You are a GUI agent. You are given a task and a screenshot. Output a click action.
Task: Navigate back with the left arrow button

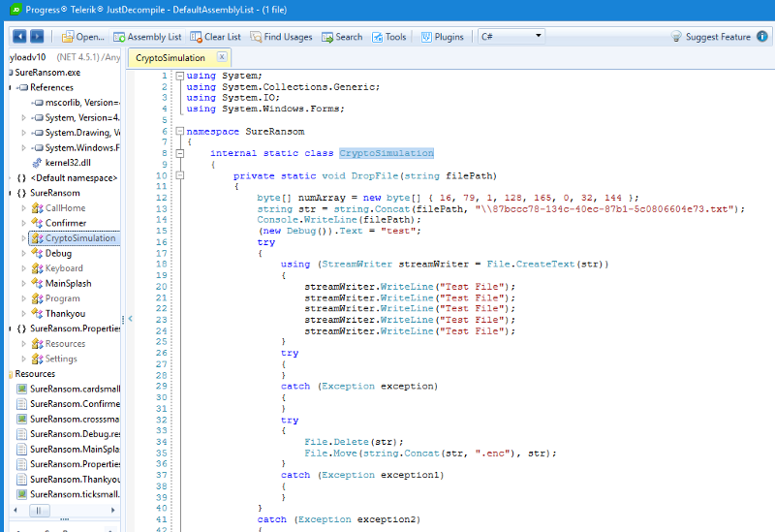(19, 36)
